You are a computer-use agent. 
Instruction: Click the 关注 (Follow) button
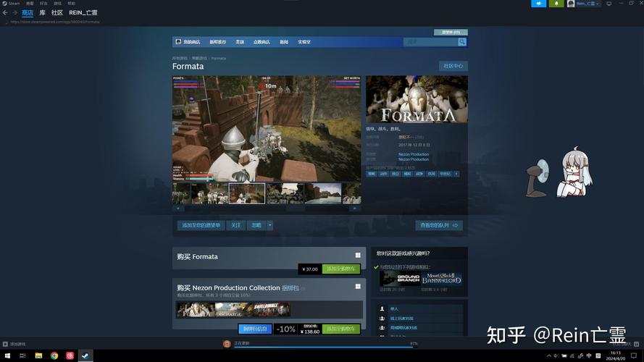(235, 225)
